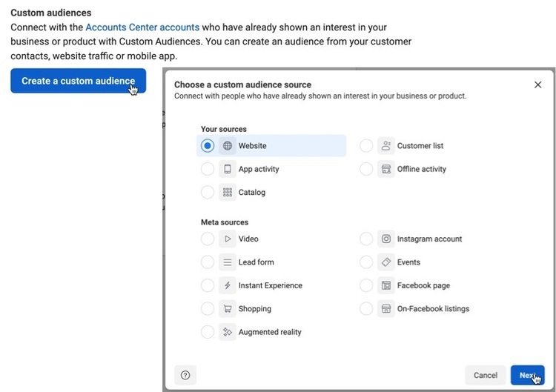Click the Instagram account icon

click(x=385, y=239)
